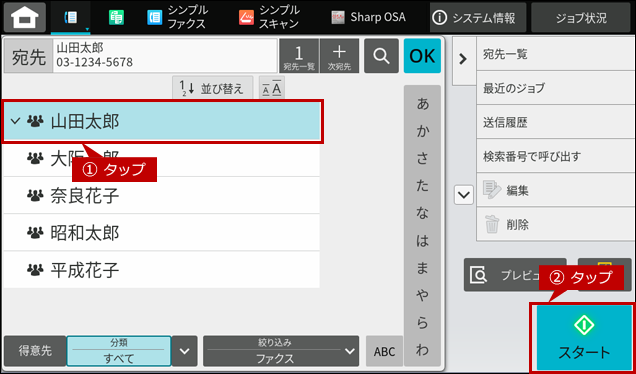Add a next destination with 次宛先 plus
The width and height of the screenshot is (636, 374).
tap(339, 56)
